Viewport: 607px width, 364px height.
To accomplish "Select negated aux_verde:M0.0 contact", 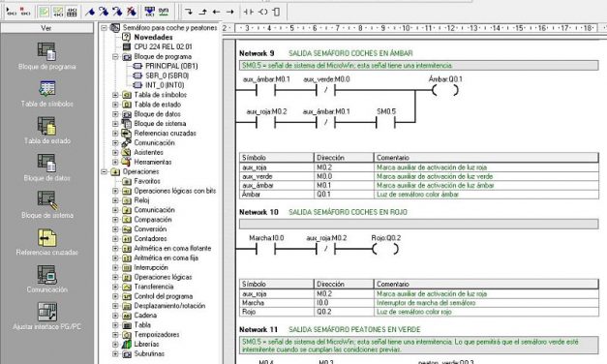I will coord(326,91).
